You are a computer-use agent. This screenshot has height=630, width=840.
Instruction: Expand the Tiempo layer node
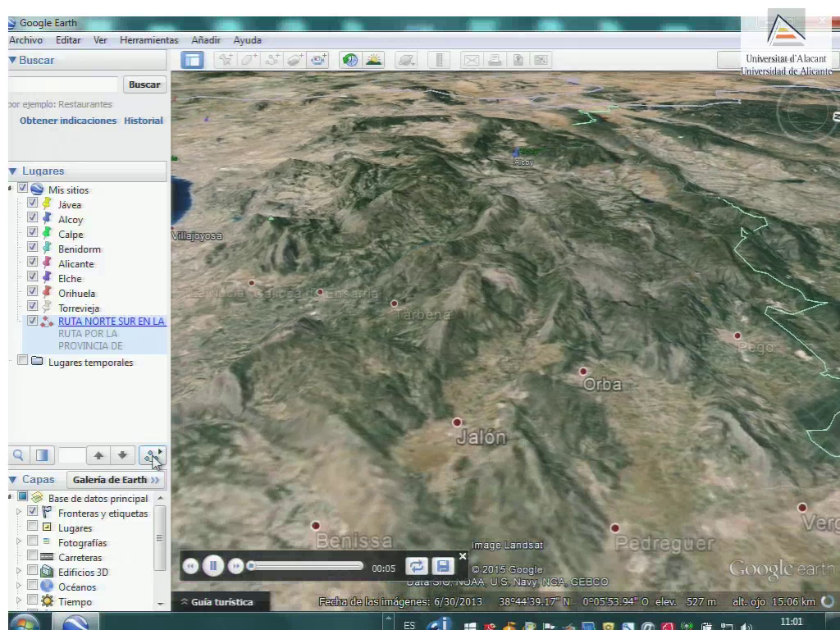(19, 601)
